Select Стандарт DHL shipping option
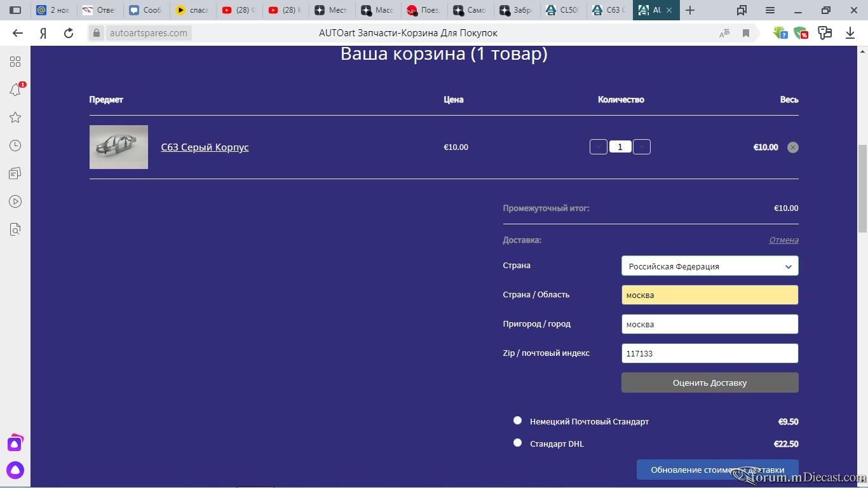 click(517, 443)
